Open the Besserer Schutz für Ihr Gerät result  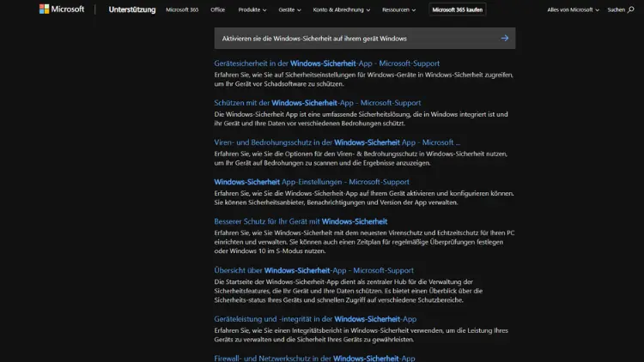(301, 221)
